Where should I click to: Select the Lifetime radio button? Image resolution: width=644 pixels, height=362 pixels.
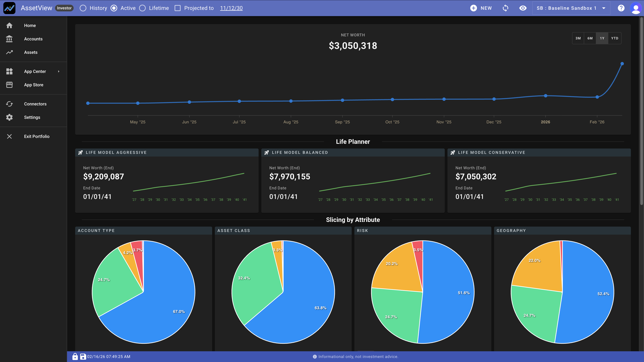[143, 8]
